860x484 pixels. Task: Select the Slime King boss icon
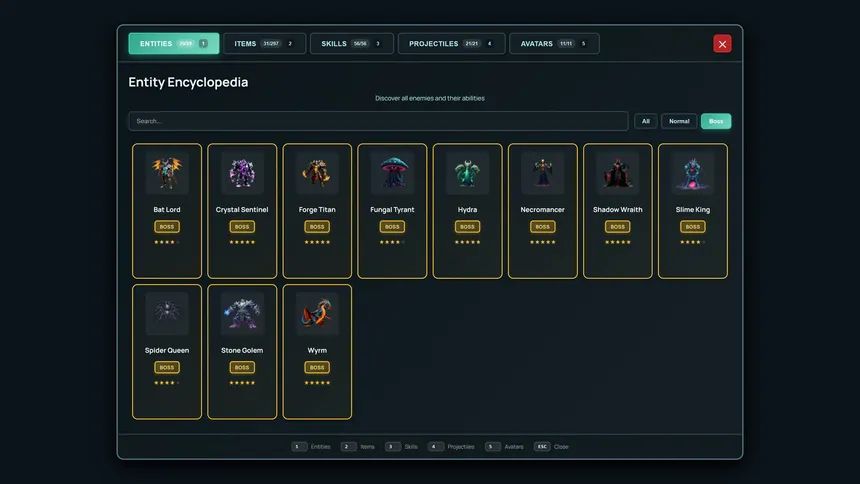(x=693, y=173)
